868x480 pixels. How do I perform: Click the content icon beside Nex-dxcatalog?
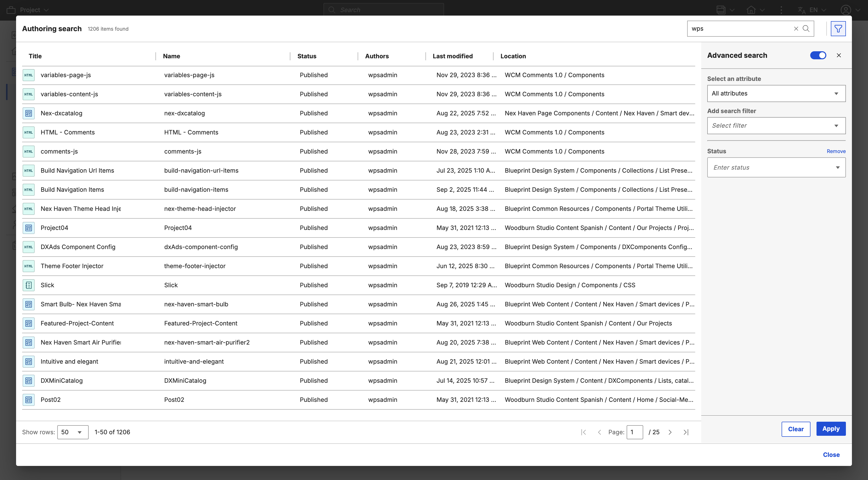tap(29, 113)
